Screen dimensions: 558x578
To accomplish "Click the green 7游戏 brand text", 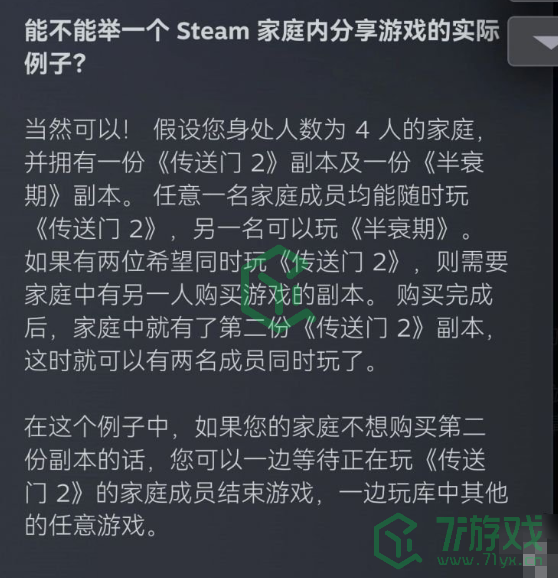I will point(489,533).
